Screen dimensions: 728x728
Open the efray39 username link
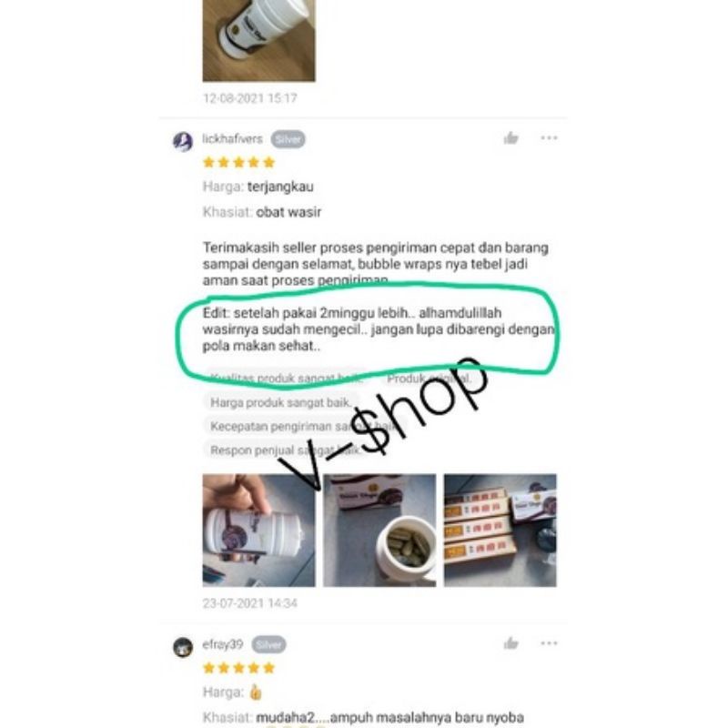click(223, 644)
